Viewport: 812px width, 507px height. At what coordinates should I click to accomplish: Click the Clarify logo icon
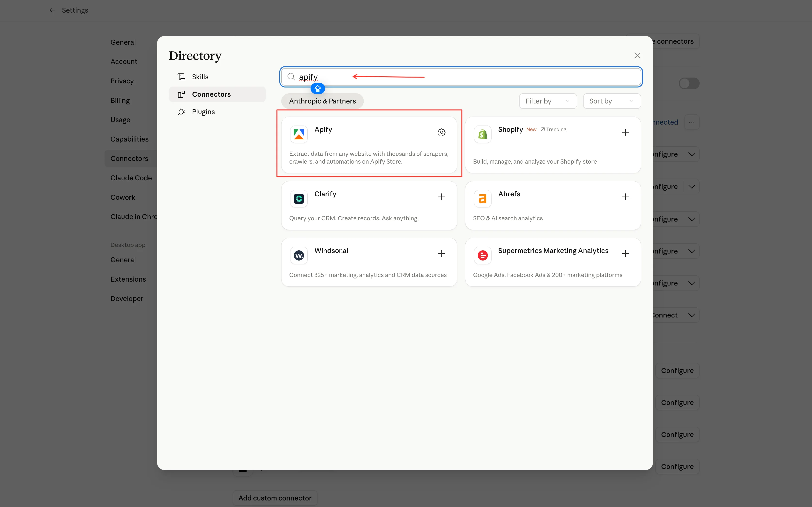click(x=299, y=199)
